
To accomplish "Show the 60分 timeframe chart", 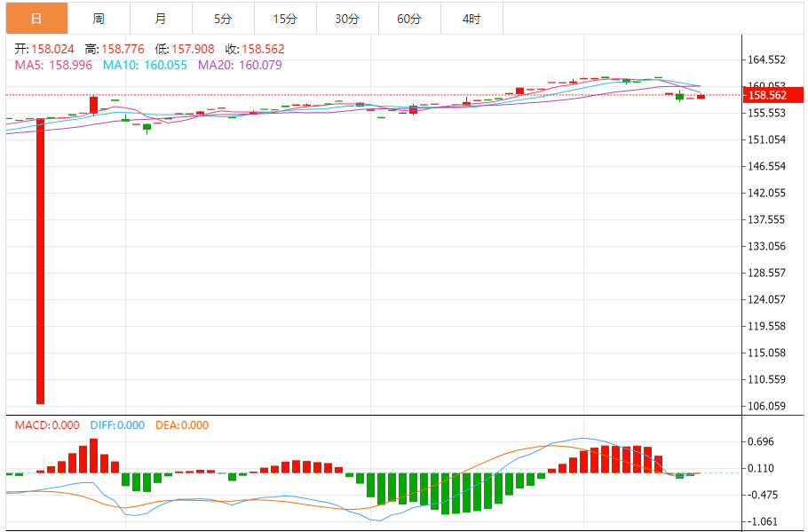I will [x=409, y=19].
